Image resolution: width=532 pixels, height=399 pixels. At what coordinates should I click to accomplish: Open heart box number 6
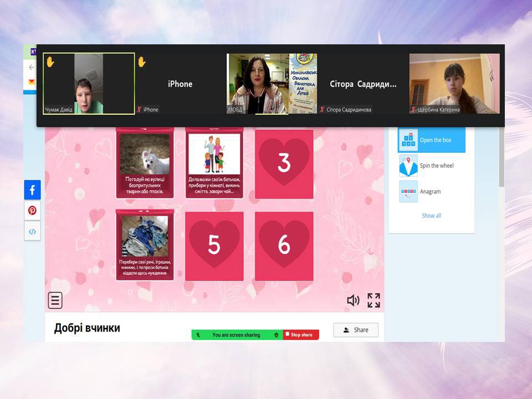(284, 245)
